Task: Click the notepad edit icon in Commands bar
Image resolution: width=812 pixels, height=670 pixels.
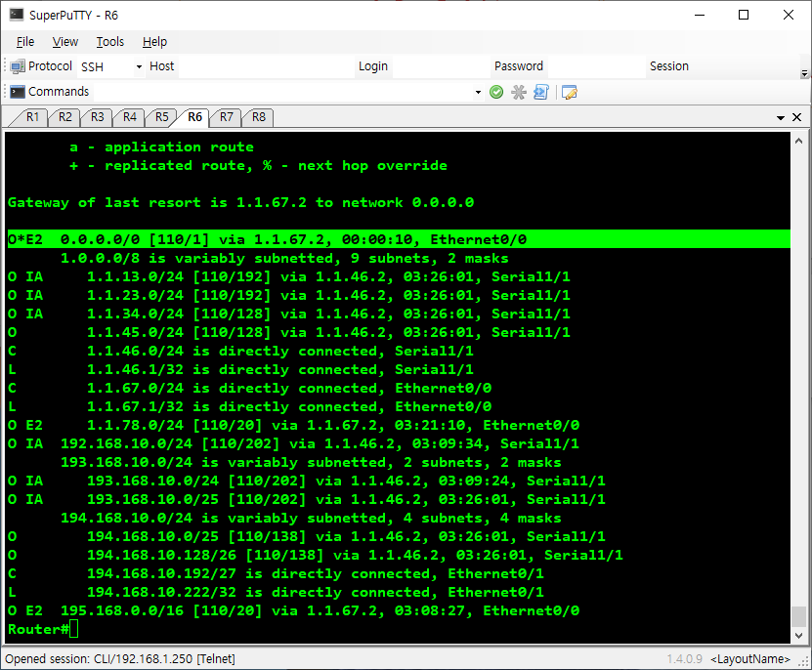Action: (x=569, y=92)
